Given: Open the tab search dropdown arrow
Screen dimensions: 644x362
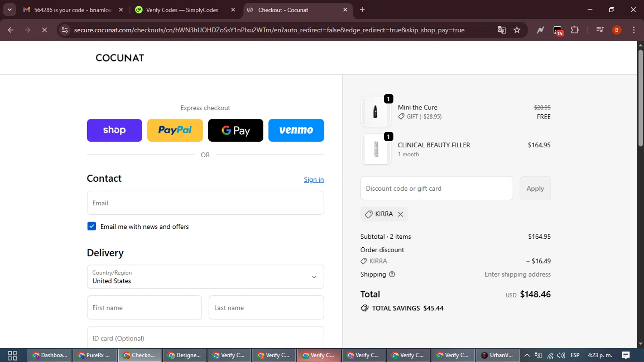Looking at the screenshot, I should (x=9, y=9).
